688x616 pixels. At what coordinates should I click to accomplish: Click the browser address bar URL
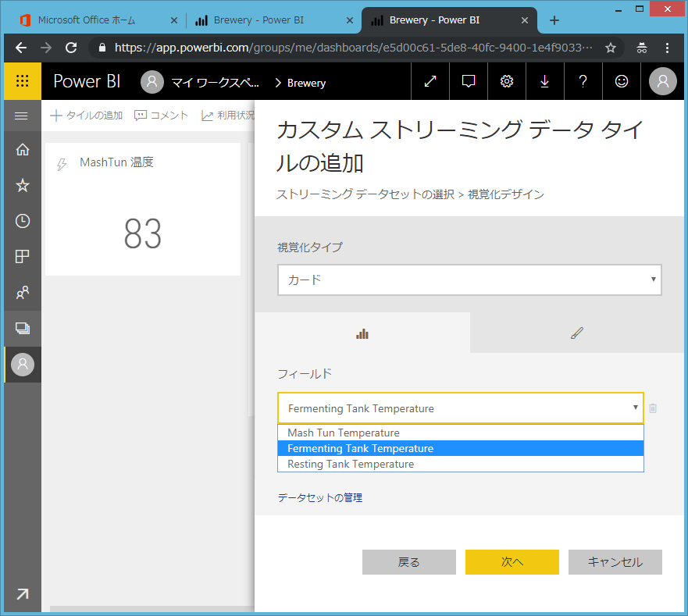[353, 48]
